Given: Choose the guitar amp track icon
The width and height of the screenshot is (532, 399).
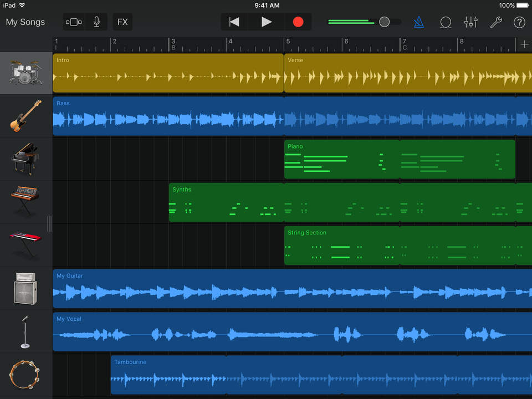Looking at the screenshot, I should [x=25, y=289].
